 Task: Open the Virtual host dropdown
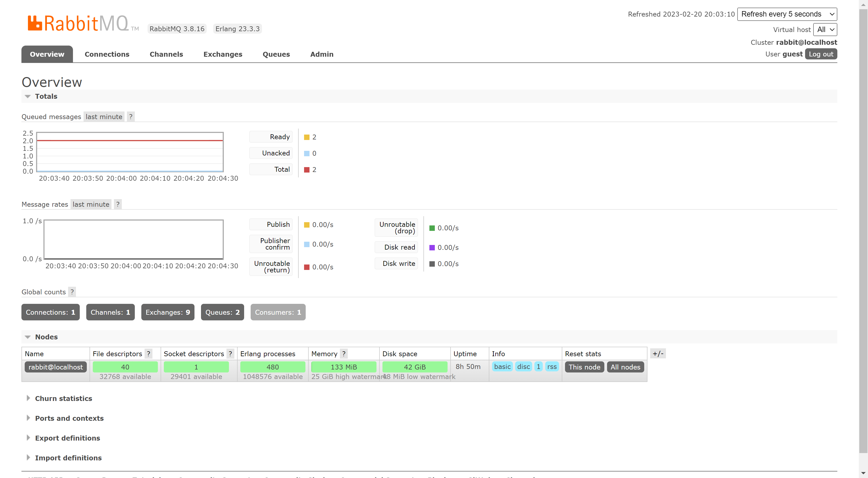pyautogui.click(x=825, y=30)
